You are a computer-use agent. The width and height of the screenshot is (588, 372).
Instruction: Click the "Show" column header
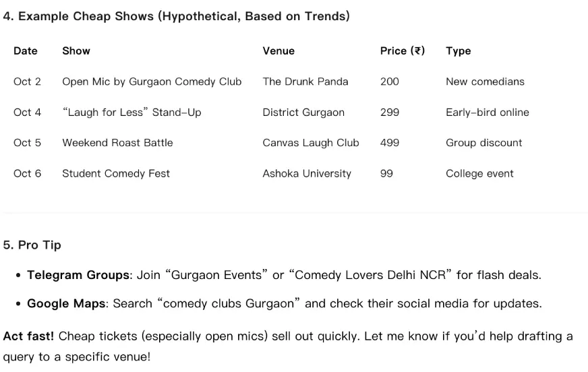tap(76, 51)
